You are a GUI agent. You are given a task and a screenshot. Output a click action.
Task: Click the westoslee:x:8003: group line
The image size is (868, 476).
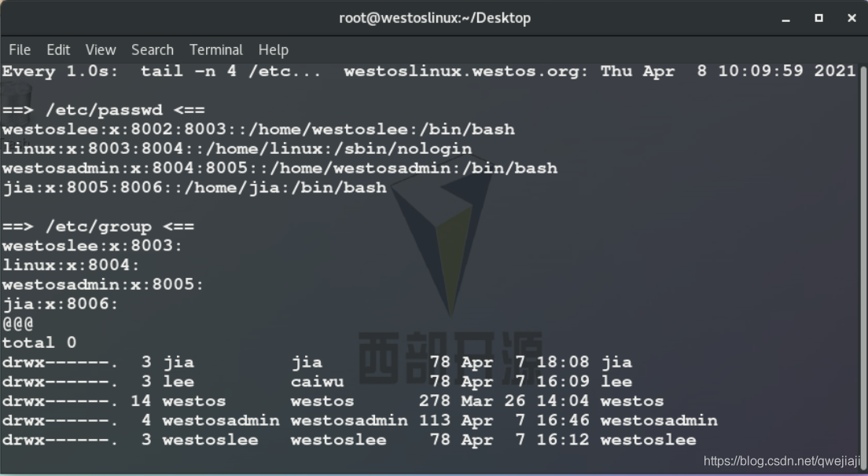(93, 246)
